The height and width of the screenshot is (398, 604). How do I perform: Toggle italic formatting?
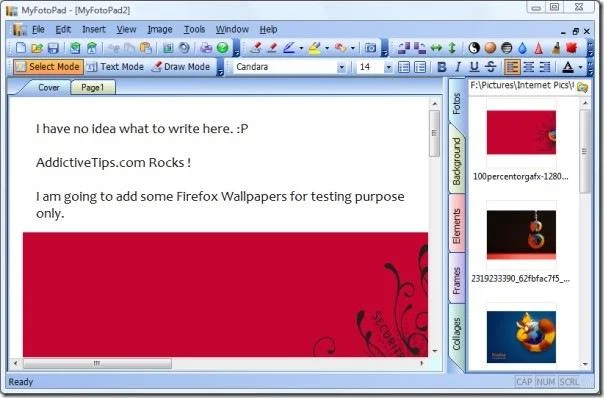(458, 67)
